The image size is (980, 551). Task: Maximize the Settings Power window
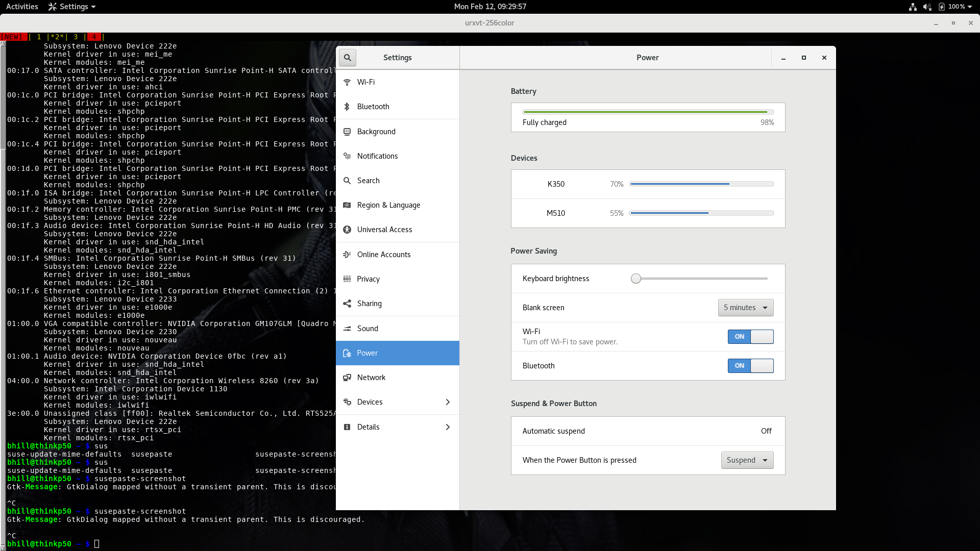click(x=804, y=58)
